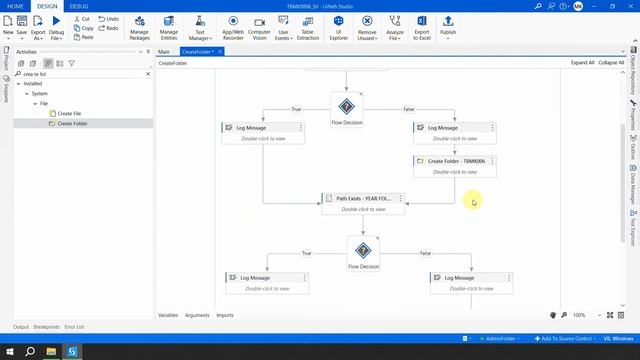Image resolution: width=640 pixels, height=360 pixels.
Task: Open the Project side panel
Action: (6, 58)
